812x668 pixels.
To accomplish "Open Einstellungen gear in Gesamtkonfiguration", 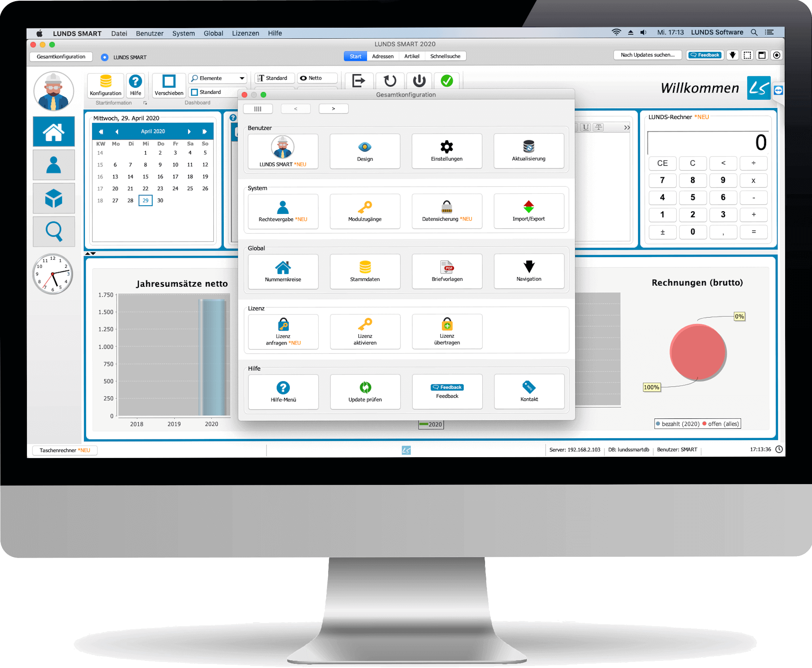I will pyautogui.click(x=447, y=151).
